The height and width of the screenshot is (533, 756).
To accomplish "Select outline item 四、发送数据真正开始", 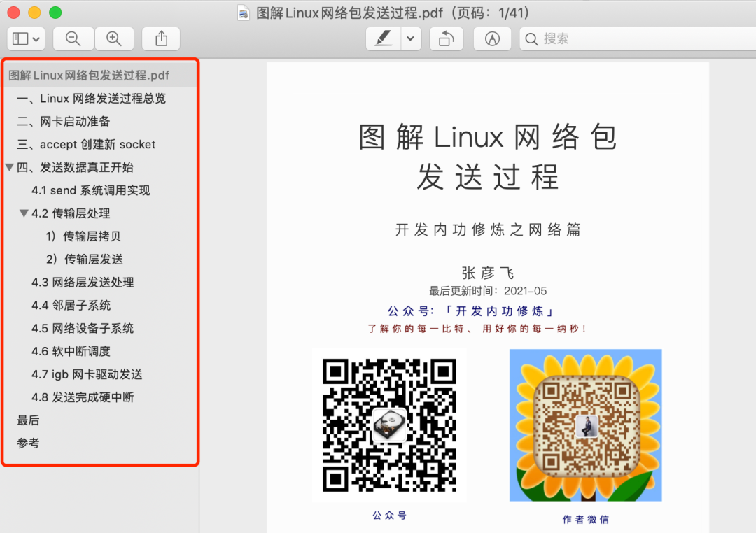I will [75, 167].
